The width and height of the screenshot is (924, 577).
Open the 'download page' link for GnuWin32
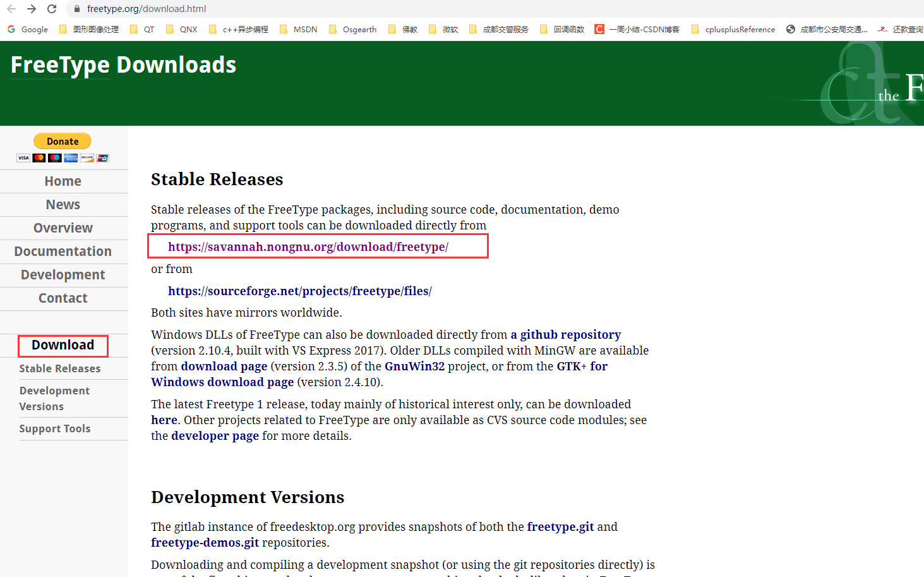point(224,366)
